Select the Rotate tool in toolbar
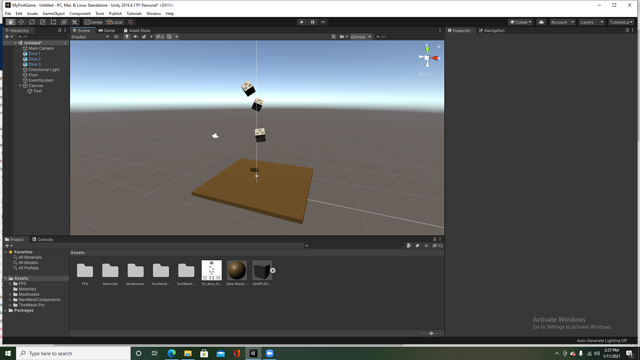This screenshot has width=640, height=360. point(32,22)
